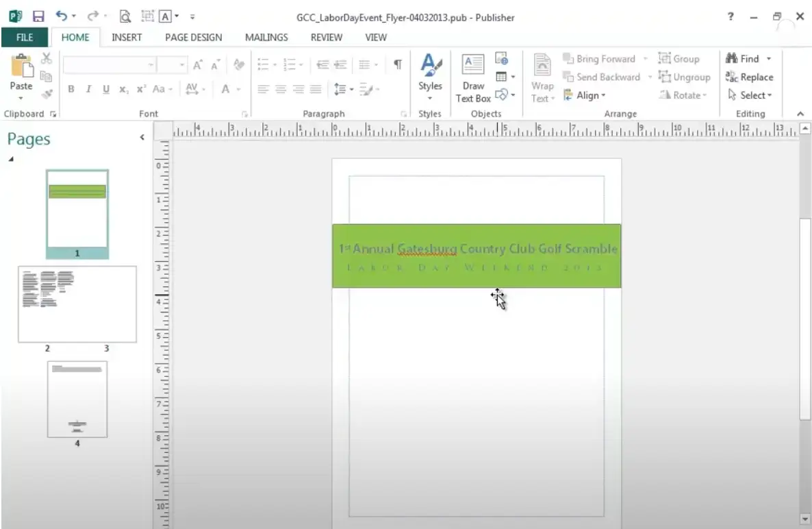Image resolution: width=812 pixels, height=529 pixels.
Task: Click the Replace button
Action: click(x=749, y=77)
